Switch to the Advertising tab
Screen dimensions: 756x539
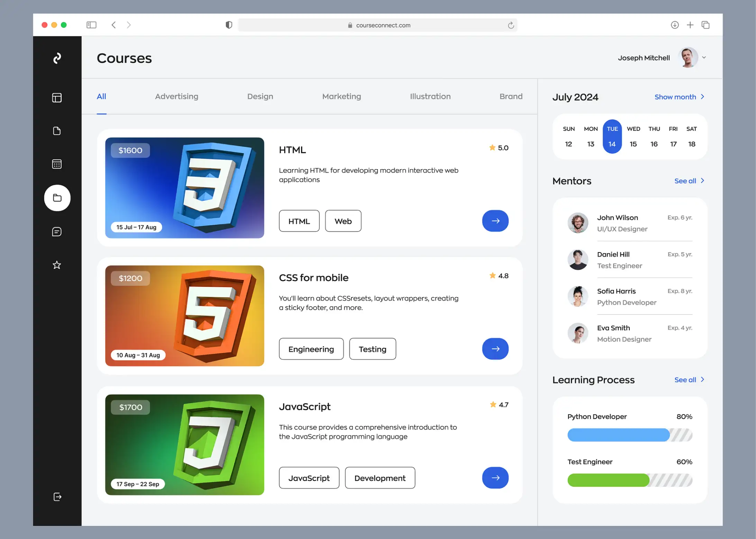(177, 97)
